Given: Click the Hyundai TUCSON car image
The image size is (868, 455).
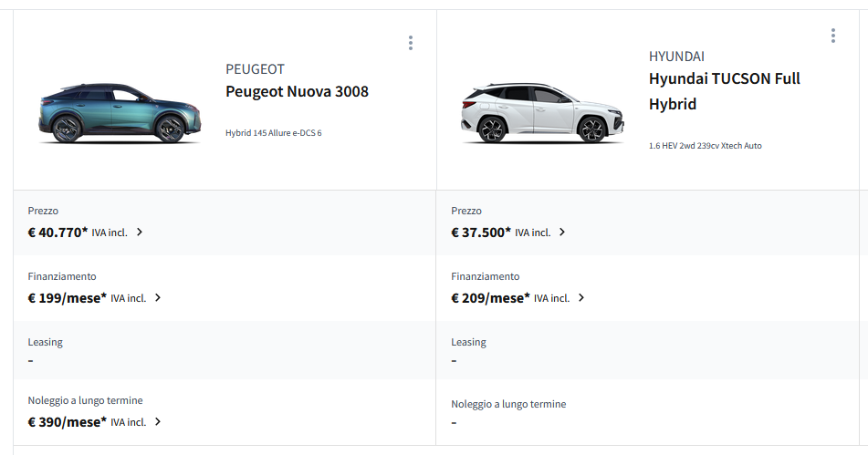Looking at the screenshot, I should coord(543,114).
